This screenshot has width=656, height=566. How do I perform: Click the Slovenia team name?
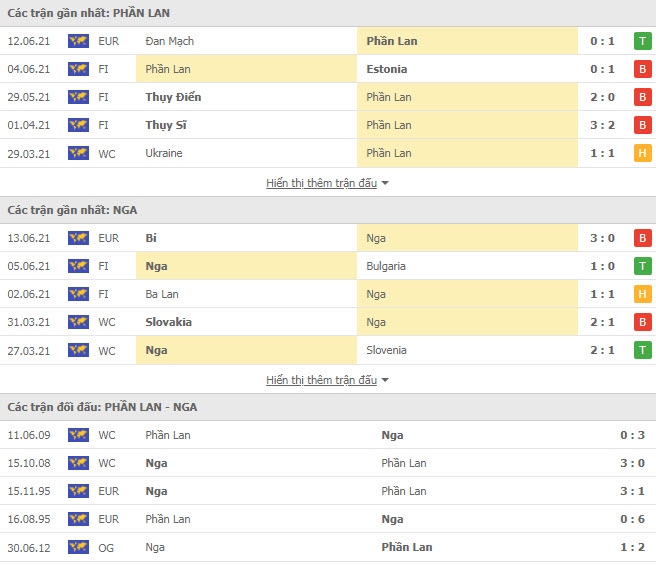pos(386,350)
